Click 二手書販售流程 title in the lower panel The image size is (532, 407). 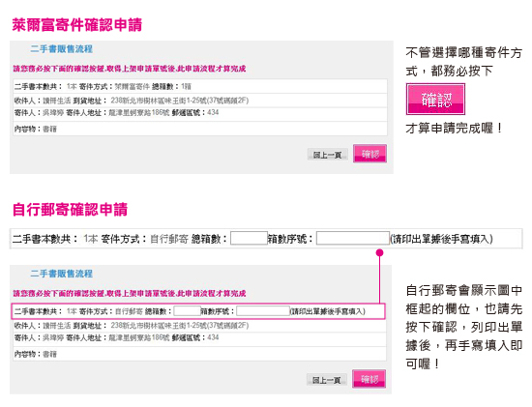tap(61, 274)
